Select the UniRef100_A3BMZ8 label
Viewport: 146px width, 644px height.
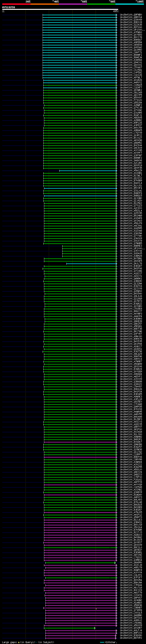[131, 256]
